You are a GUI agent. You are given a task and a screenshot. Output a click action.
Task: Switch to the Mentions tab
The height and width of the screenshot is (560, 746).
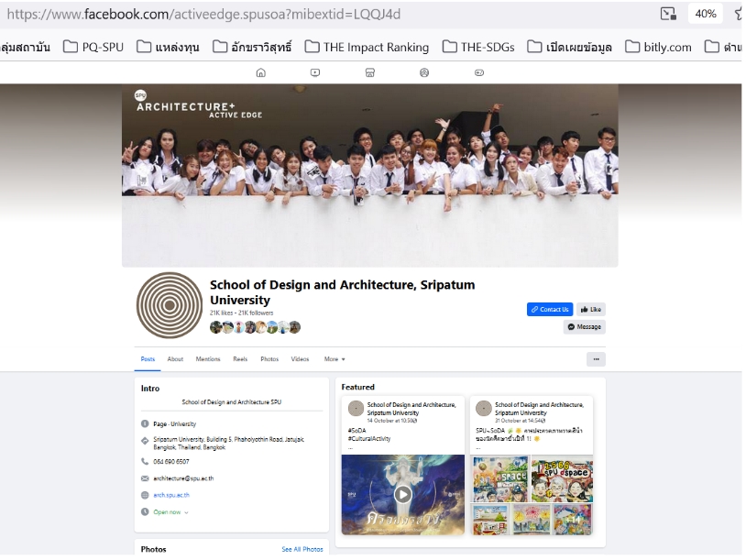[208, 359]
